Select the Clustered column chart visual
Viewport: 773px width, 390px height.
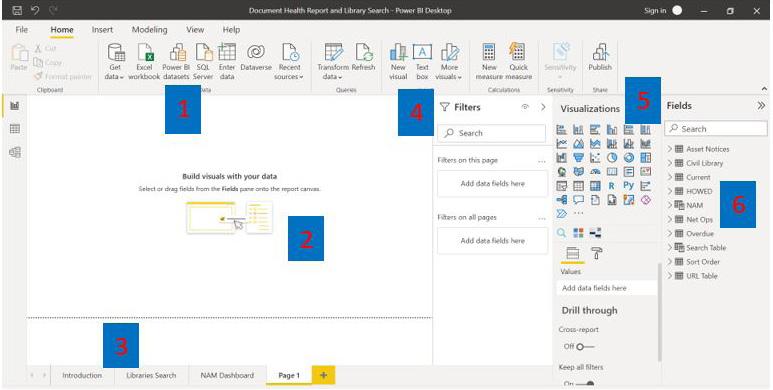612,130
